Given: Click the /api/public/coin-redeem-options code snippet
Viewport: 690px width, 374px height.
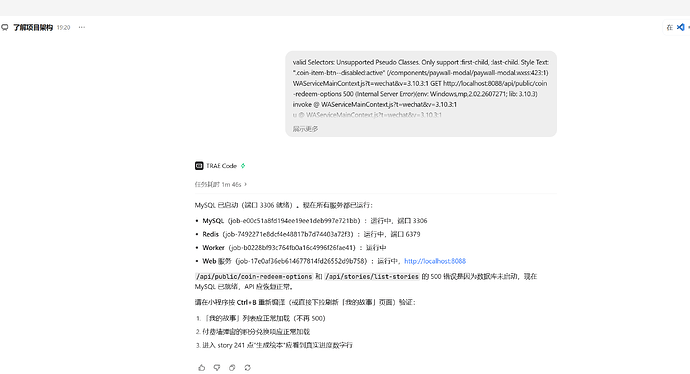Looking at the screenshot, I should 254,276.
